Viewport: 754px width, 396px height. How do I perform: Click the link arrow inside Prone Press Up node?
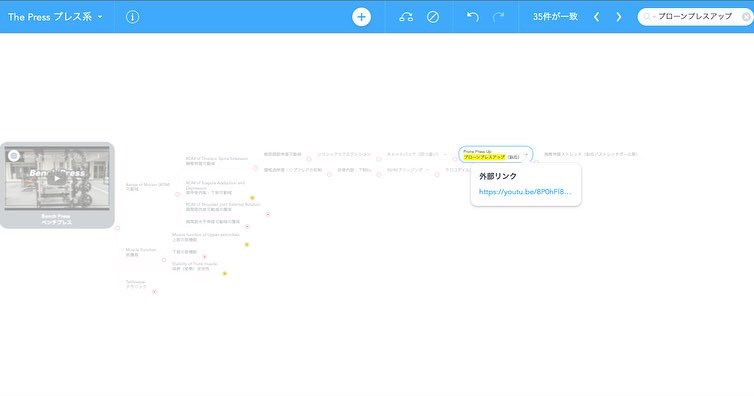click(x=526, y=155)
